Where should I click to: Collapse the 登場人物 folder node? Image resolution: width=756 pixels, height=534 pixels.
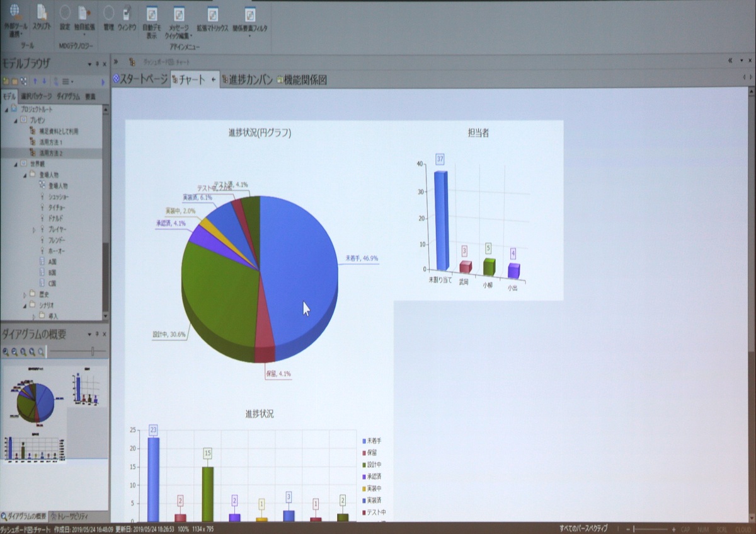point(25,175)
